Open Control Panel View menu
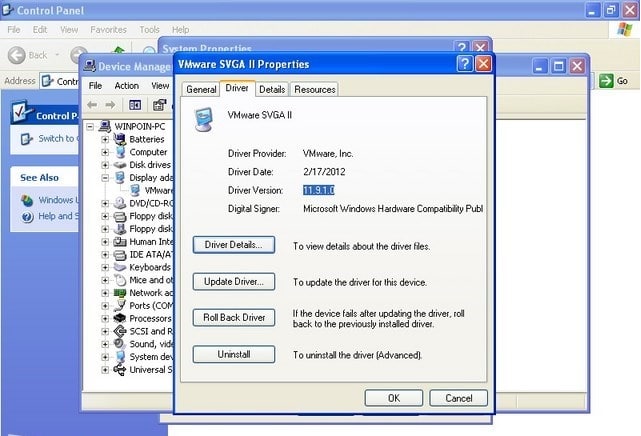Viewport: 641px width, 436px height. 69,30
